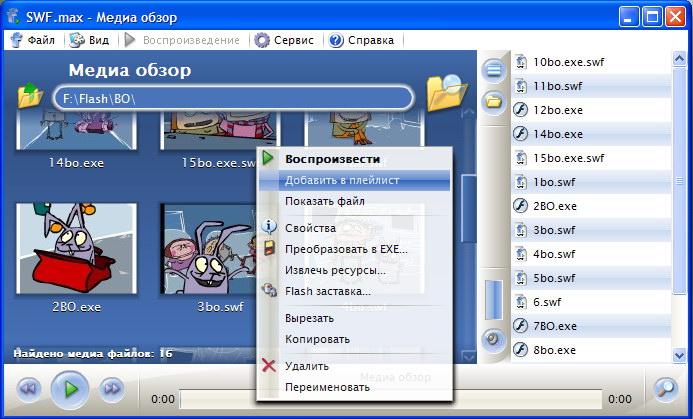Click the info icon beside Свойства
This screenshot has width=693, height=419.
pos(269,227)
